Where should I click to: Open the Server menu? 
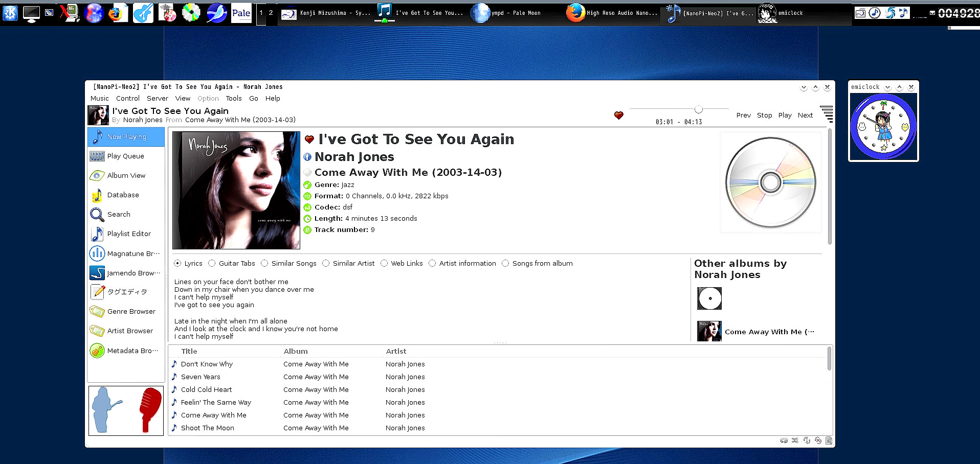coord(157,99)
